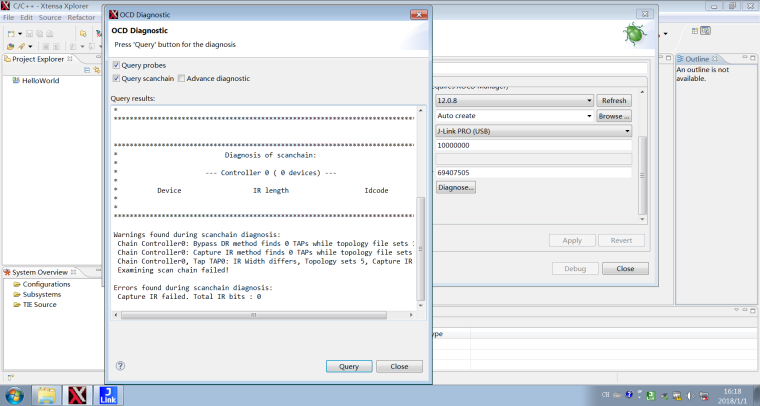The height and width of the screenshot is (406, 760).
Task: Click Collapse All icon in Project Explorer
Action: (x=87, y=70)
